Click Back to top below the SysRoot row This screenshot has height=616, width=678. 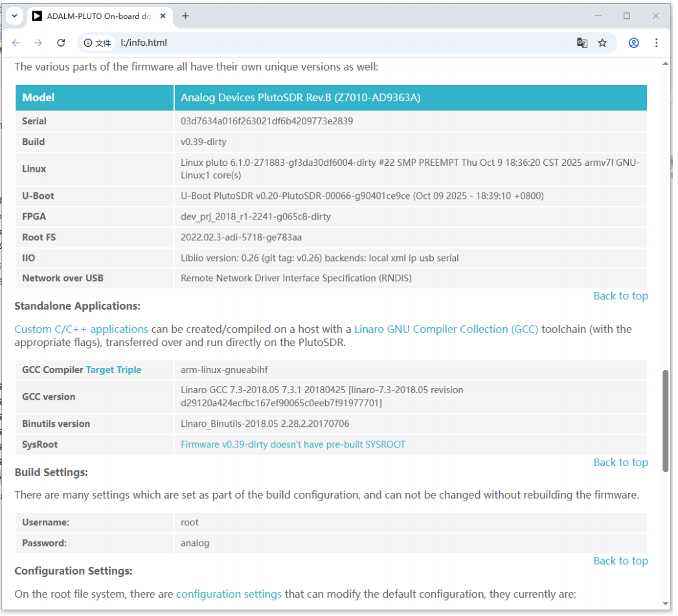coord(620,462)
